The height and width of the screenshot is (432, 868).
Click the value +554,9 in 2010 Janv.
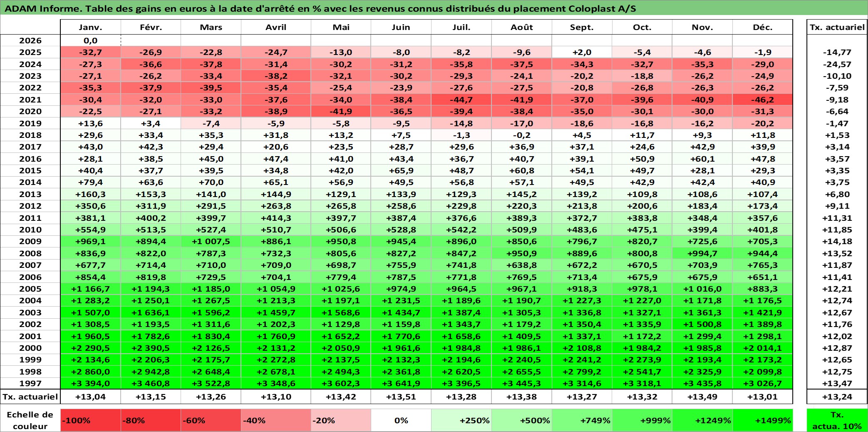(91, 230)
